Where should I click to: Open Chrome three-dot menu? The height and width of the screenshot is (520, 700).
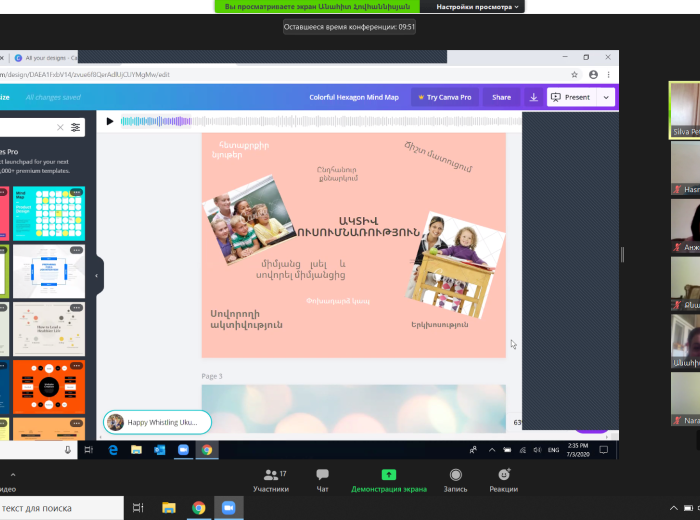(608, 75)
